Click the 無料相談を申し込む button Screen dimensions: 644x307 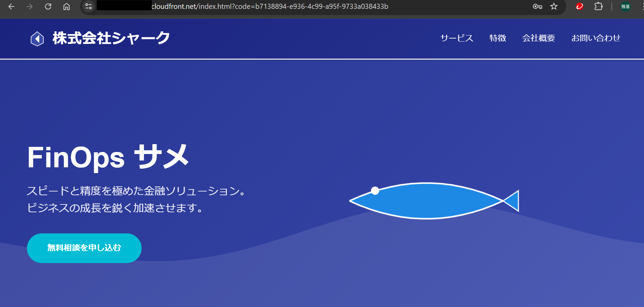tap(84, 248)
